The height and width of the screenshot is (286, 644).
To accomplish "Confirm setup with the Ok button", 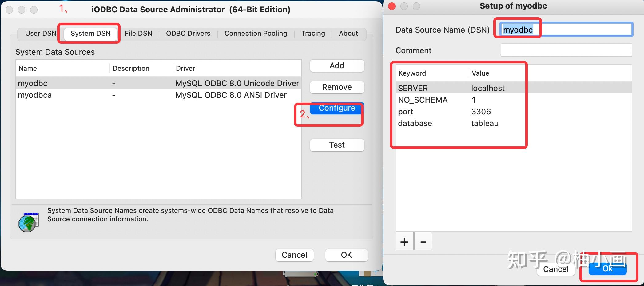I will [607, 268].
